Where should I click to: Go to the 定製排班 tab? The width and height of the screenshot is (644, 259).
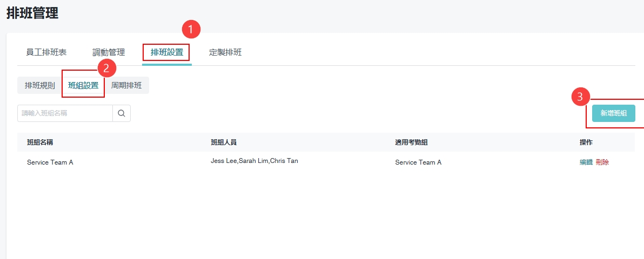[225, 52]
